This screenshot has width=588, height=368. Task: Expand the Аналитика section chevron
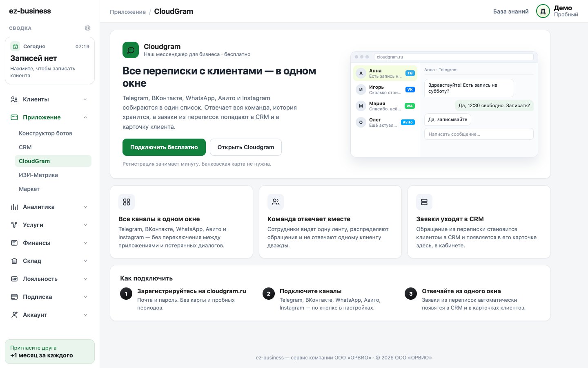[85, 207]
